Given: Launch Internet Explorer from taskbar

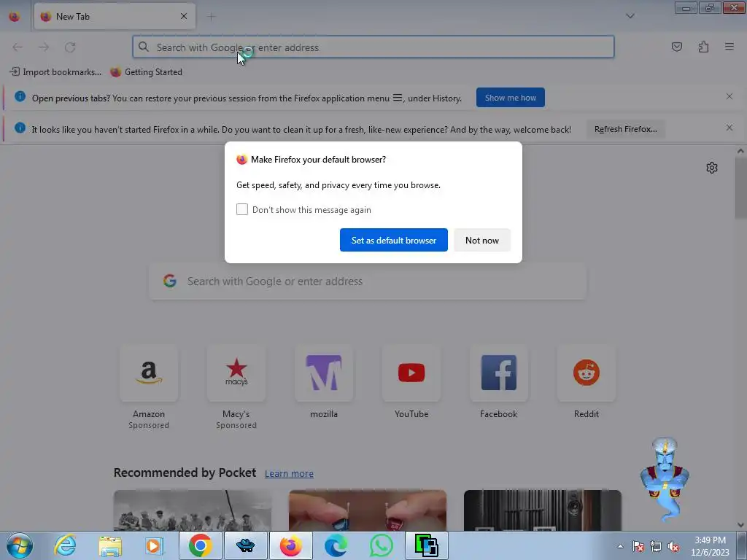Looking at the screenshot, I should pyautogui.click(x=65, y=545).
